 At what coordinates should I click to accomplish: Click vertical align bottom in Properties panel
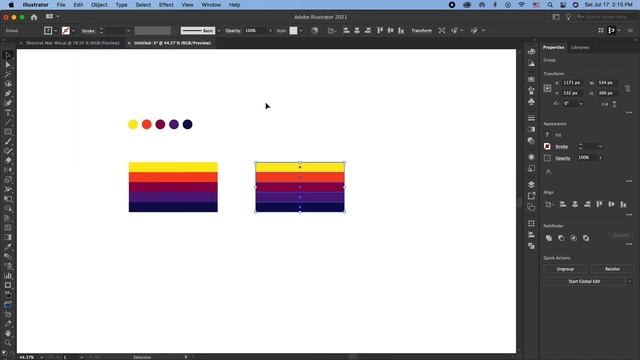tap(623, 204)
